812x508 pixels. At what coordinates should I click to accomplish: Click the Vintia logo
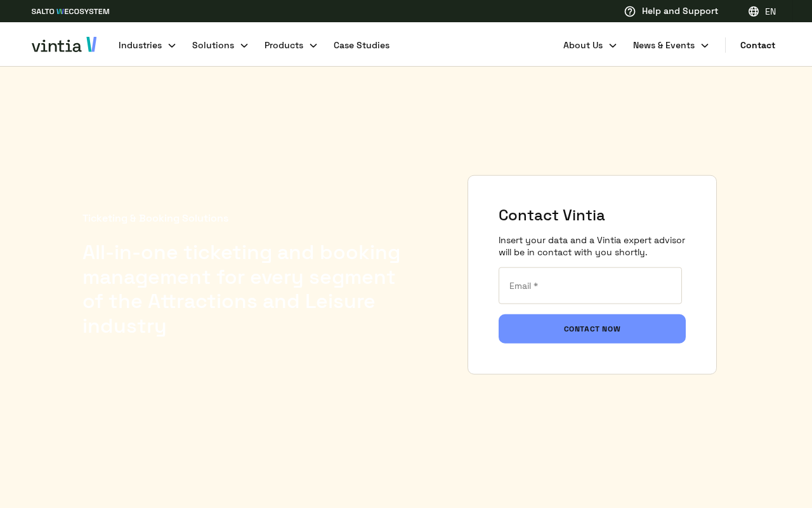(64, 45)
